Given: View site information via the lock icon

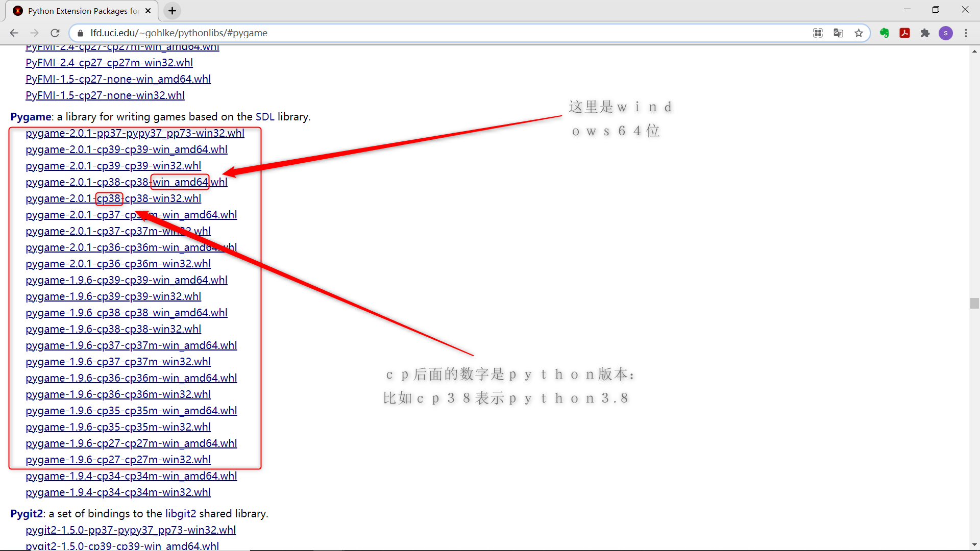Looking at the screenshot, I should [x=80, y=33].
